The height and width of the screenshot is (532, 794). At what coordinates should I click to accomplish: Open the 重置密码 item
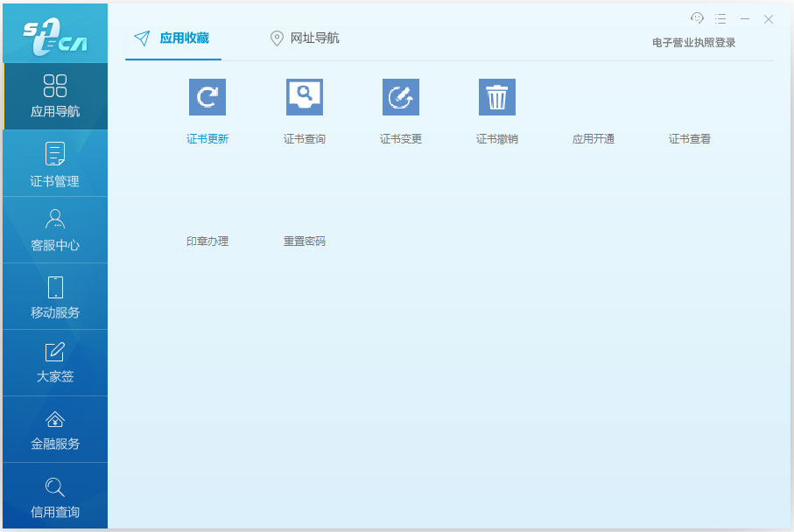click(x=304, y=241)
